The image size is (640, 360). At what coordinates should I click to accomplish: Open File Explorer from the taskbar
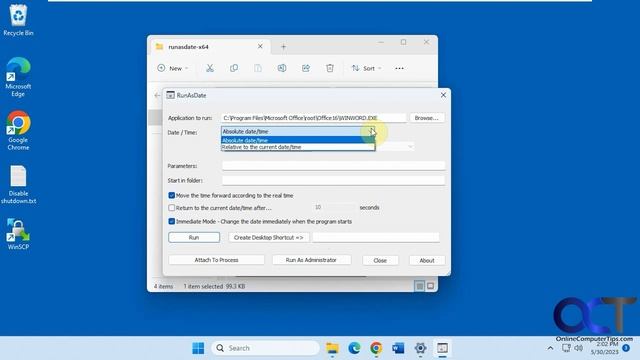point(332,348)
